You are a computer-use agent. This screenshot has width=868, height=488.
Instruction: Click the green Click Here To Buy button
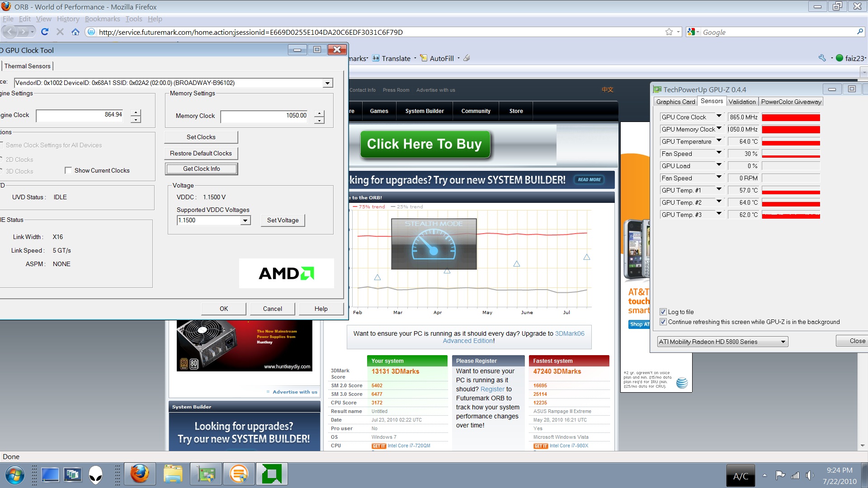425,144
